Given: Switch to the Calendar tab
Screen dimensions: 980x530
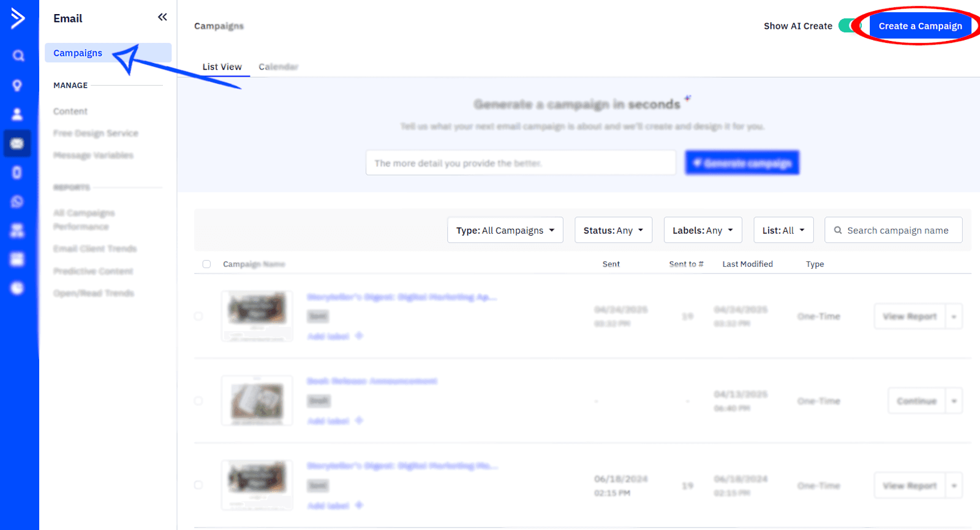Looking at the screenshot, I should [278, 67].
